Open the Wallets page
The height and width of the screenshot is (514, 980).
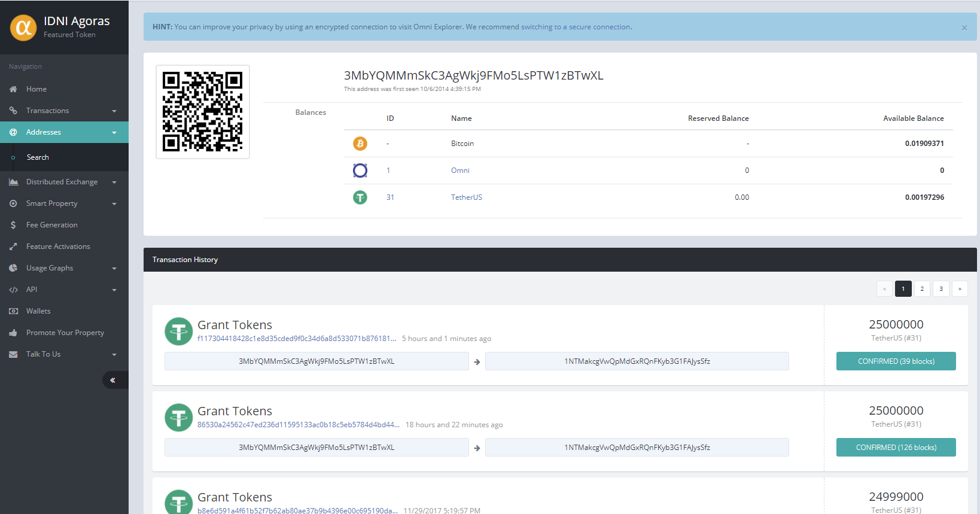pyautogui.click(x=64, y=311)
